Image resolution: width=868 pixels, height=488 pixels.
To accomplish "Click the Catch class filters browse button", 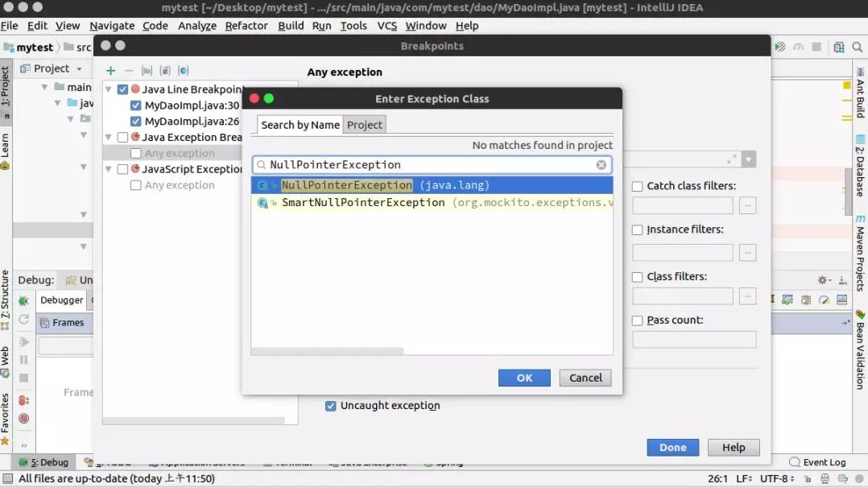I will pos(748,205).
